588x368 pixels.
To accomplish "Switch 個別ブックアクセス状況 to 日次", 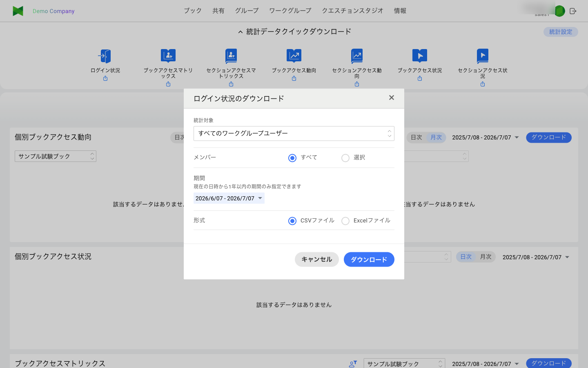I will point(466,257).
